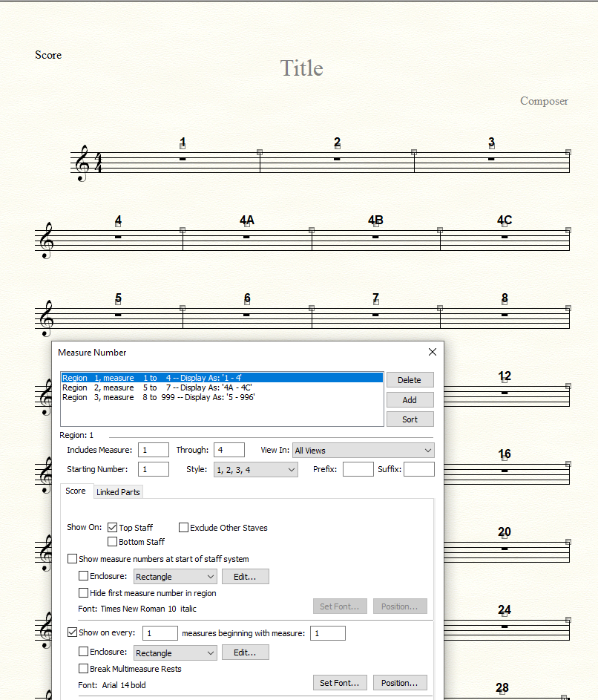
Task: Open the View In dropdown
Action: click(x=363, y=451)
